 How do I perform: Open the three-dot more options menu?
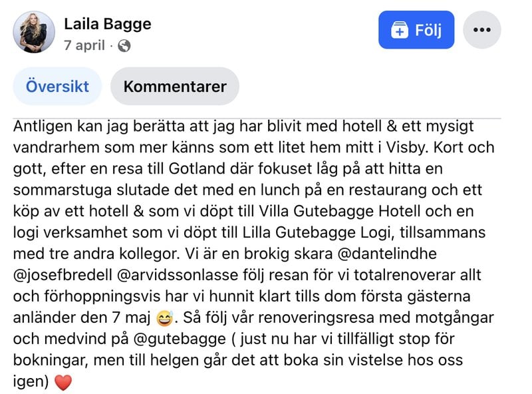pos(481,30)
